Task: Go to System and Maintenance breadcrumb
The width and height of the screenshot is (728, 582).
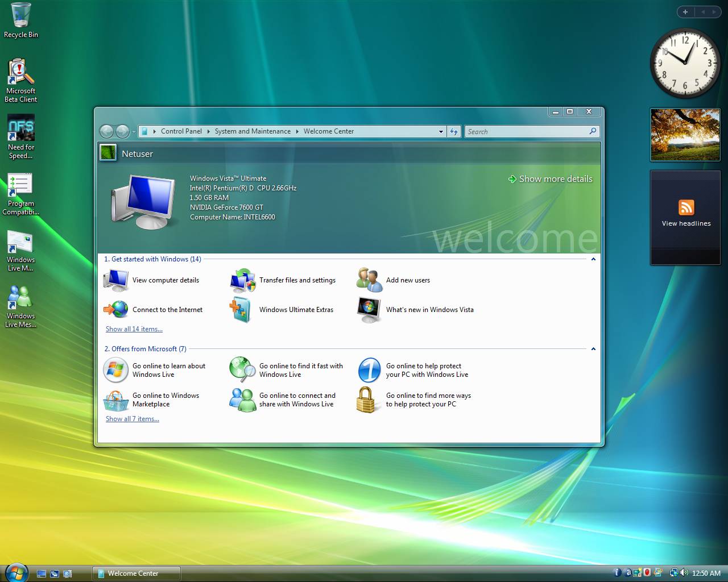Action: [x=253, y=131]
